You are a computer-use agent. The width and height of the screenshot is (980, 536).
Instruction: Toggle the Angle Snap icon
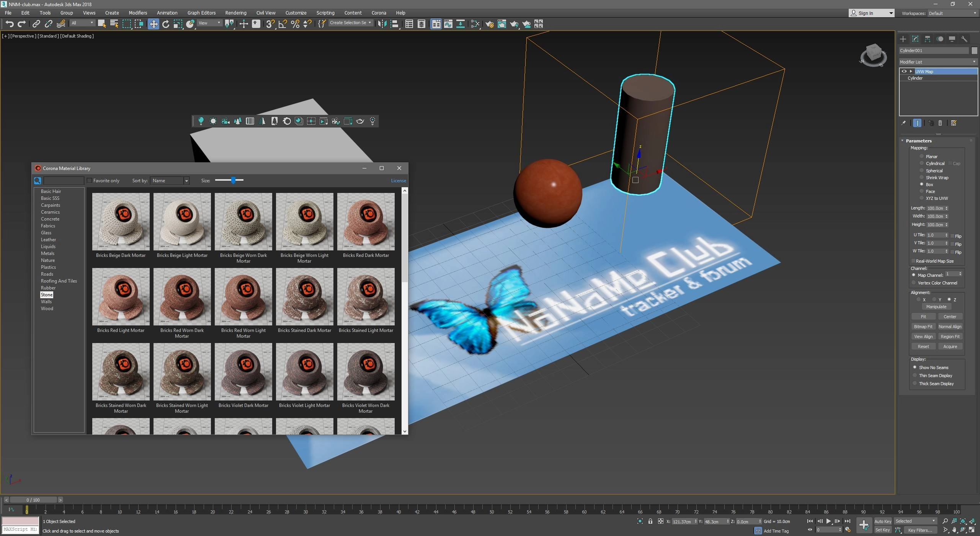(x=283, y=24)
